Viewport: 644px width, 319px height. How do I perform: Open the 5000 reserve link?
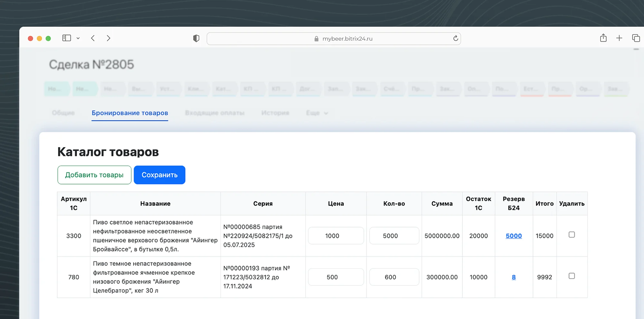pyautogui.click(x=514, y=236)
